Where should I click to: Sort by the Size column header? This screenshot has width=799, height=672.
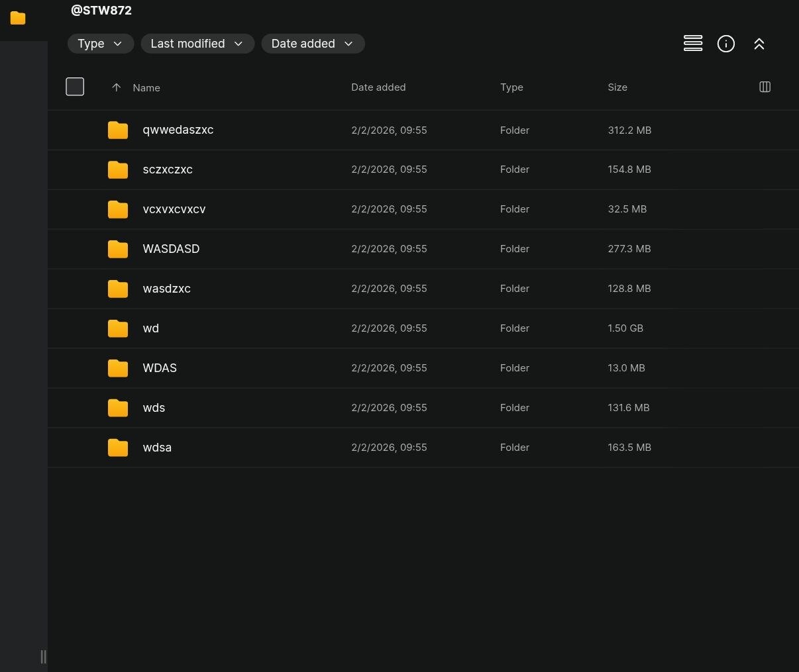(617, 87)
